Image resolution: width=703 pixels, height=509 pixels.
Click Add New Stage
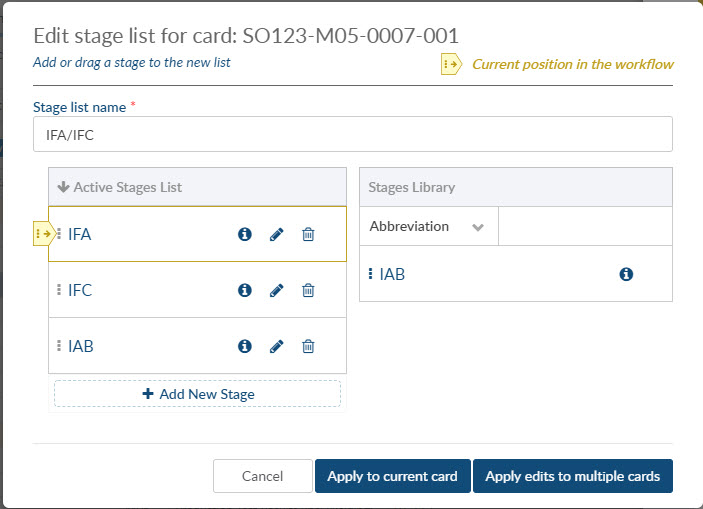pos(197,394)
